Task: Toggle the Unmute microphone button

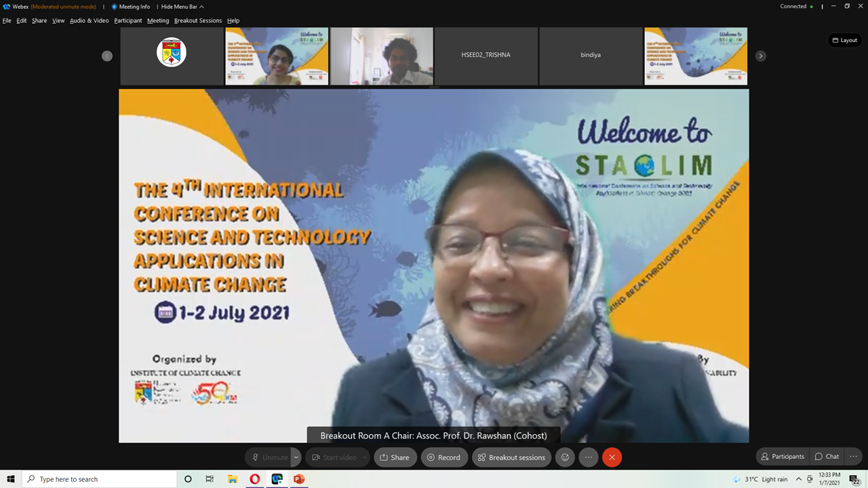Action: (269, 457)
